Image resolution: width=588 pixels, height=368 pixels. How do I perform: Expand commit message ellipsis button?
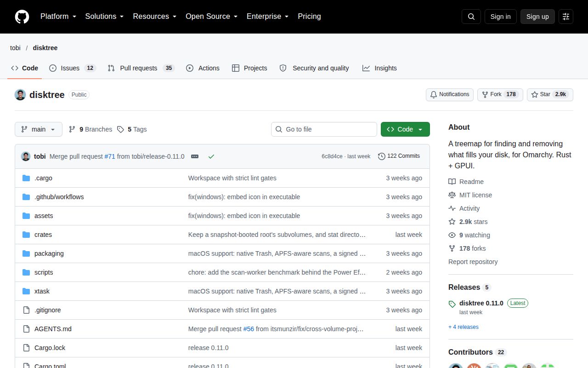(x=195, y=156)
